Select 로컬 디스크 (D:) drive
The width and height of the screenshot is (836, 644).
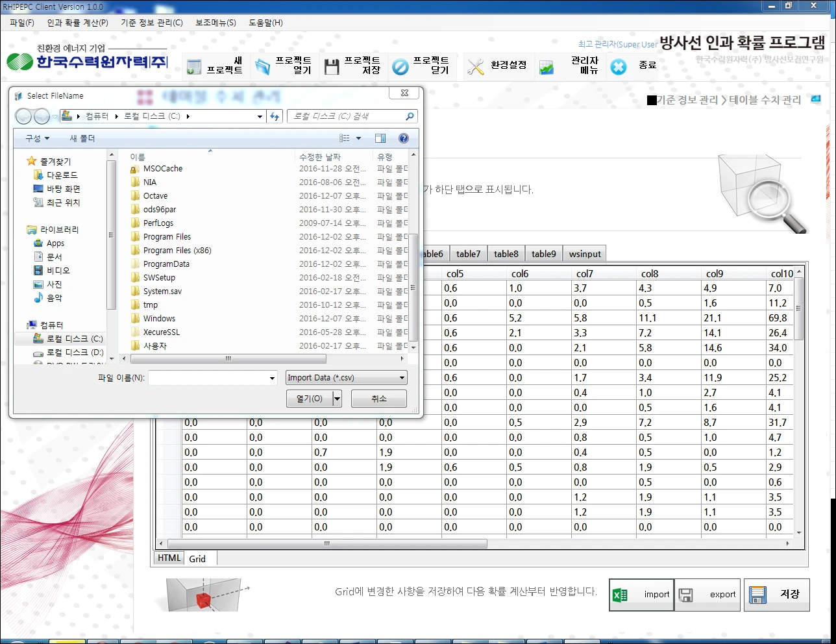point(68,353)
